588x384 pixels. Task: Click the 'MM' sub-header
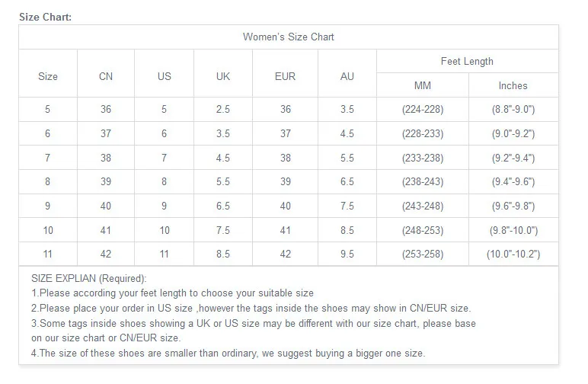tap(423, 86)
